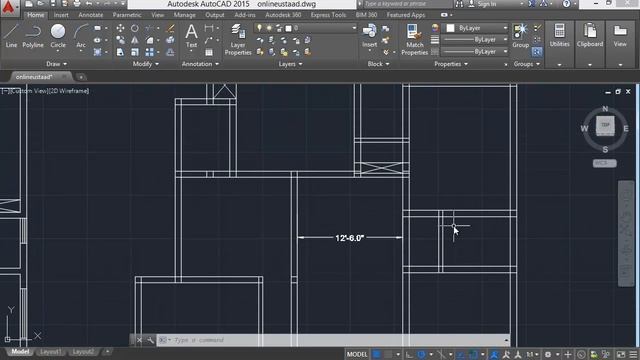Screen dimensions: 640x360
Task: Click the Offset tool icon
Action: click(170, 52)
